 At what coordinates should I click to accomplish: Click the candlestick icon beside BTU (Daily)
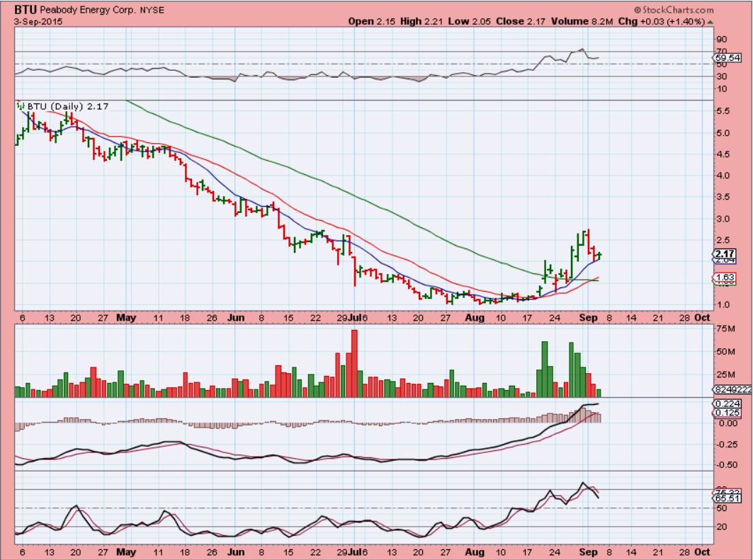coord(20,105)
